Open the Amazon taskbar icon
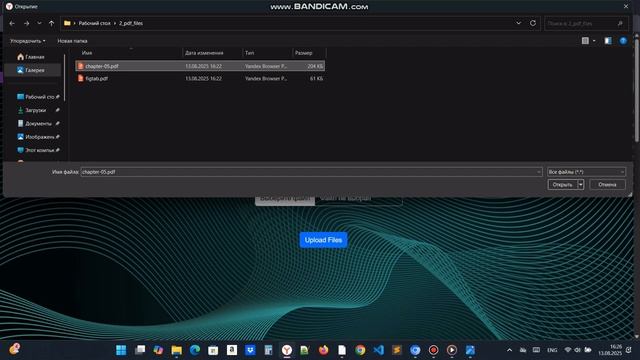Viewport: 640px width, 360px height. (x=231, y=350)
